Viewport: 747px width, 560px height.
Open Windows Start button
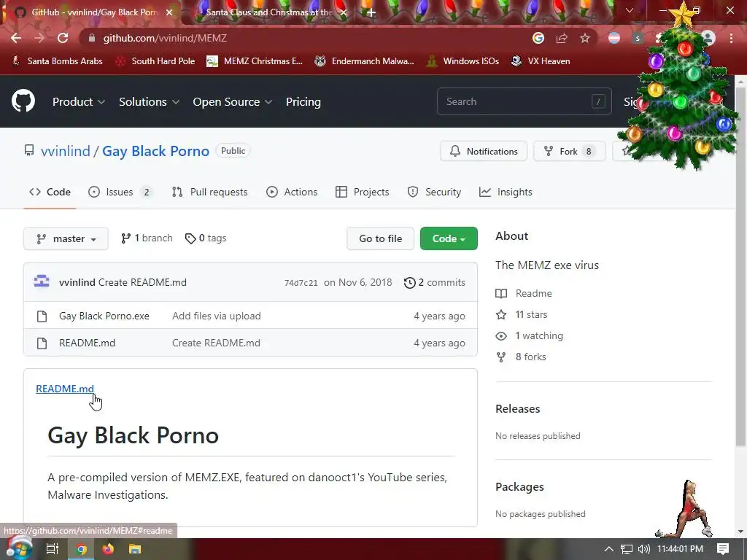coord(20,548)
